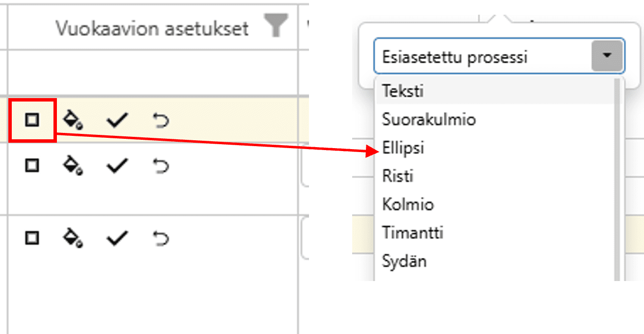The image size is (644, 334).
Task: Click the highlighted shape icon in first row
Action: [x=32, y=120]
